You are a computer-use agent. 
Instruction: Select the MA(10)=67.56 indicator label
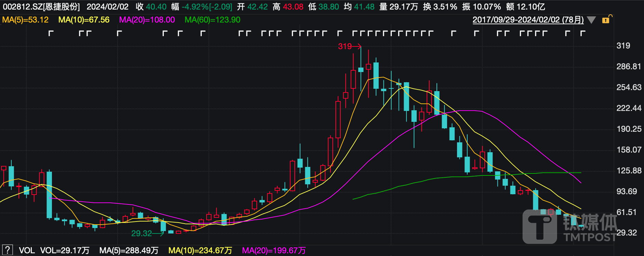pyautogui.click(x=84, y=20)
